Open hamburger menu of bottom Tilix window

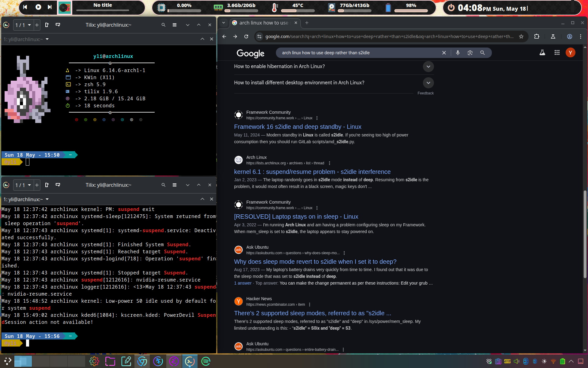tap(174, 185)
